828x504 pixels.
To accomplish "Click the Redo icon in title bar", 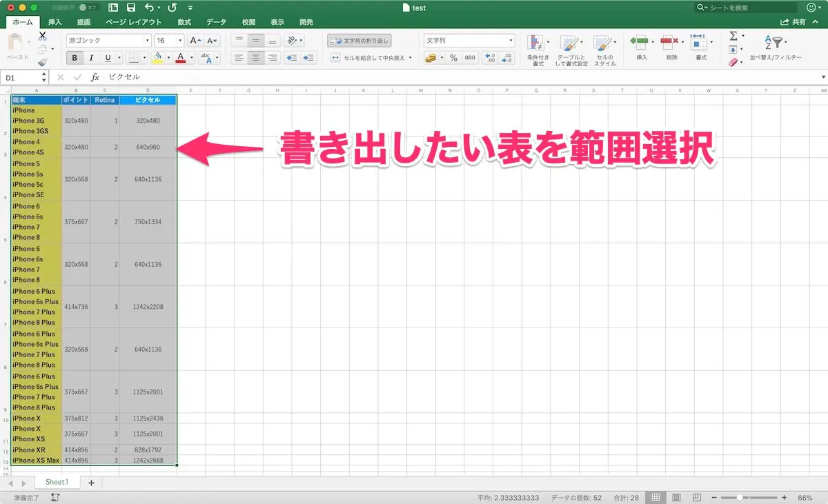I will click(172, 8).
